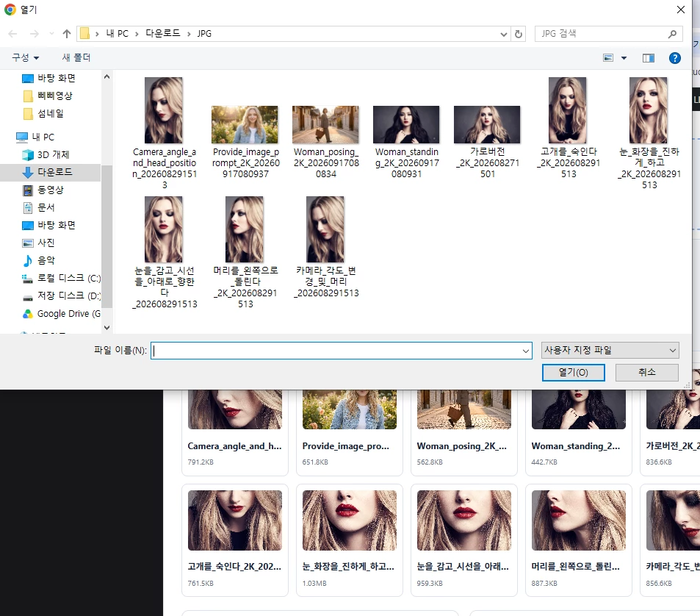The width and height of the screenshot is (700, 616).
Task: Select 카메라_각도_변경_및_머리 file in dialog
Action: tap(326, 246)
